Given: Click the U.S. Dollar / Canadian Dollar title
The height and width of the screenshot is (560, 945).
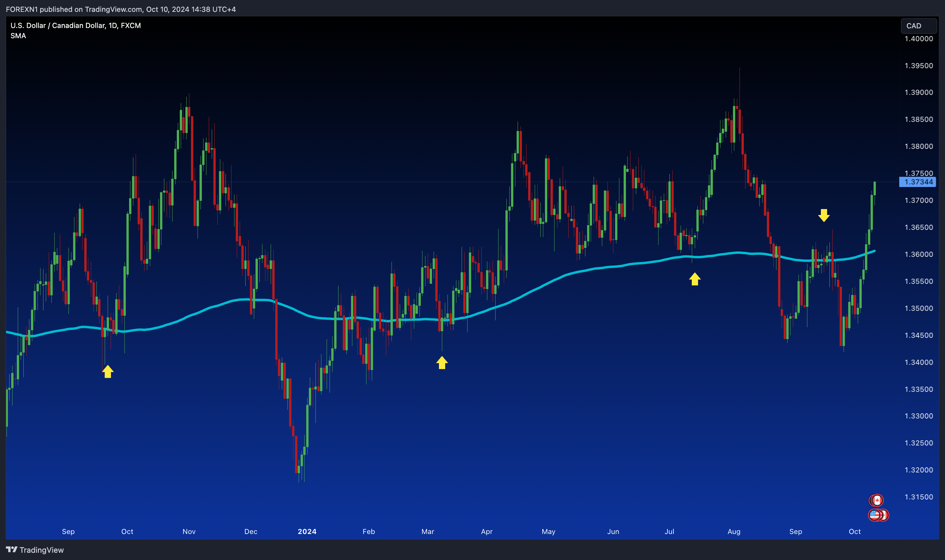Looking at the screenshot, I should (x=75, y=25).
